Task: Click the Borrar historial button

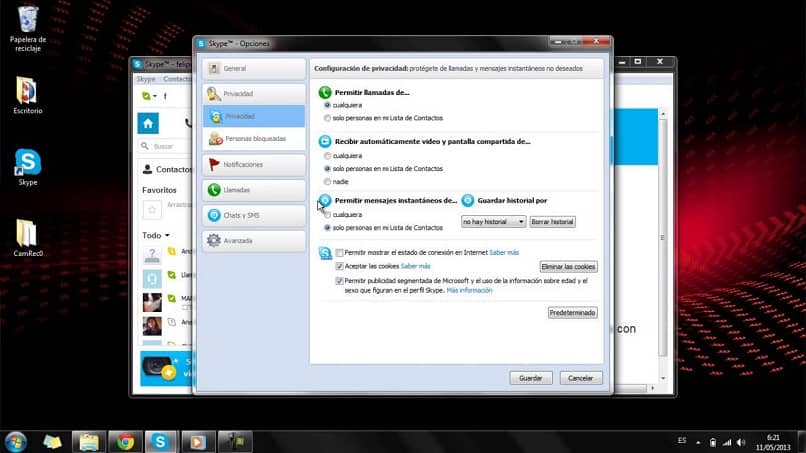Action: [x=552, y=222]
